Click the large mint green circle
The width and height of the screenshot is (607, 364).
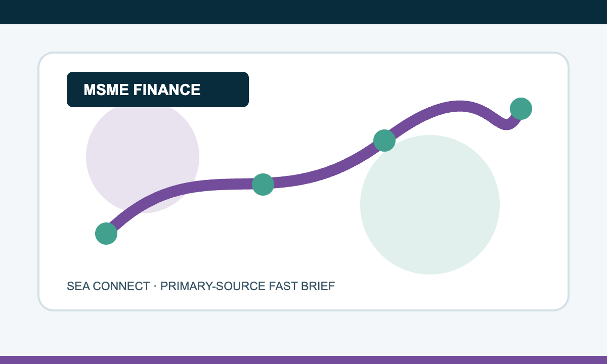(430, 205)
